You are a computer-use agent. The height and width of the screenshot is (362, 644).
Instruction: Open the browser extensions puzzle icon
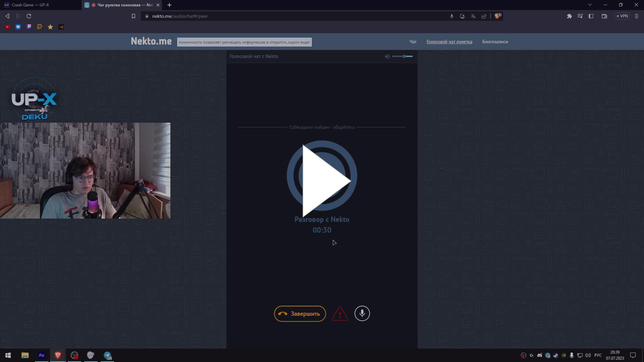tap(569, 16)
